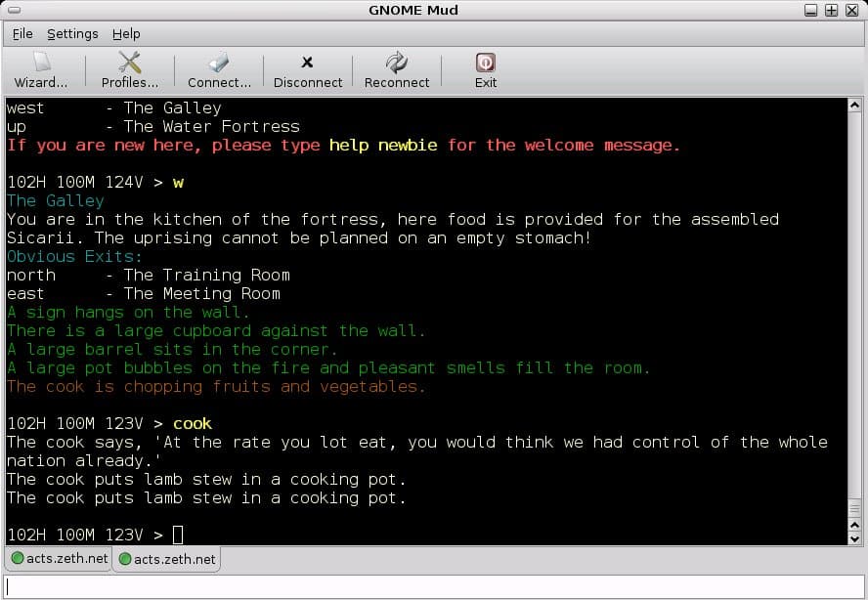Maximize the GNOME Mud window
Viewport: 868px width, 600px height.
click(x=832, y=10)
